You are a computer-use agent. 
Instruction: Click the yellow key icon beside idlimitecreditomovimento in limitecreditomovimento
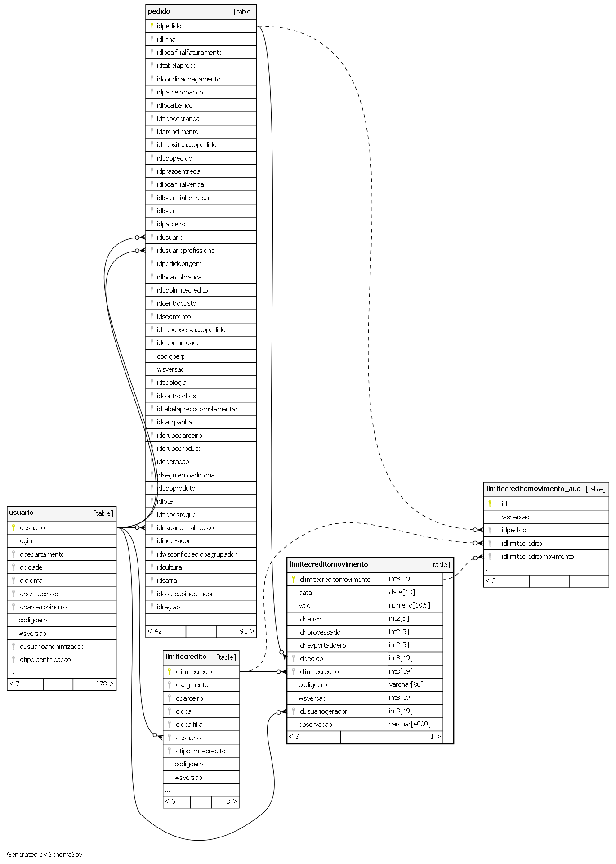coord(293,579)
